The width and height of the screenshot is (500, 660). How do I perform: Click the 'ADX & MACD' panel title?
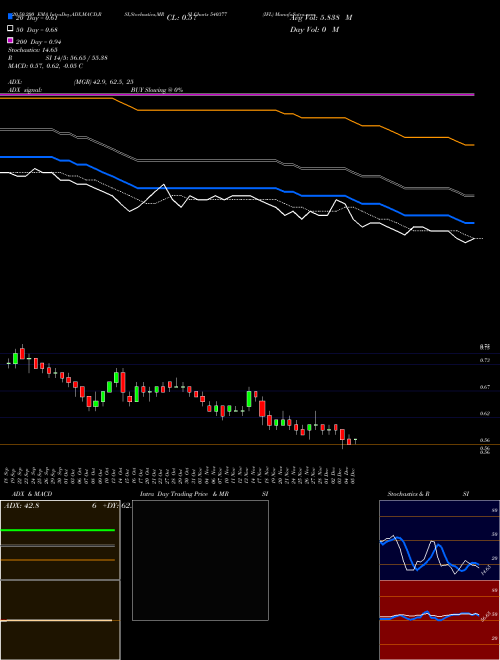tap(32, 494)
